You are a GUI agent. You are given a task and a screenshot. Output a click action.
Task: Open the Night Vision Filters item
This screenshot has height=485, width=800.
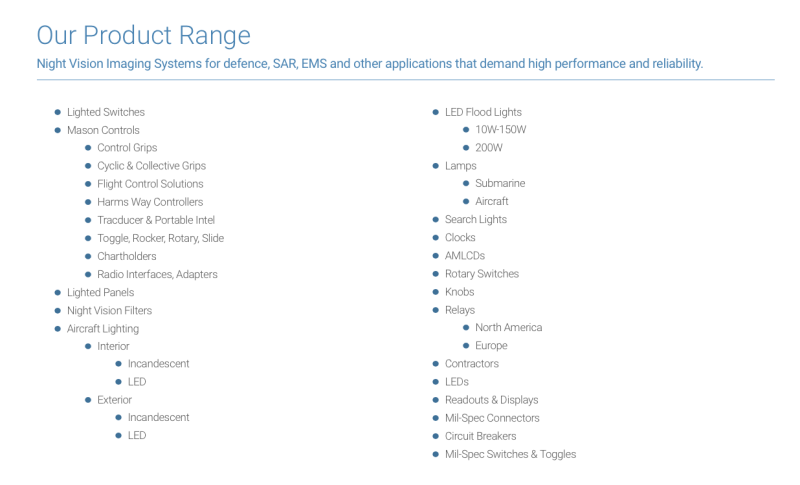109,310
